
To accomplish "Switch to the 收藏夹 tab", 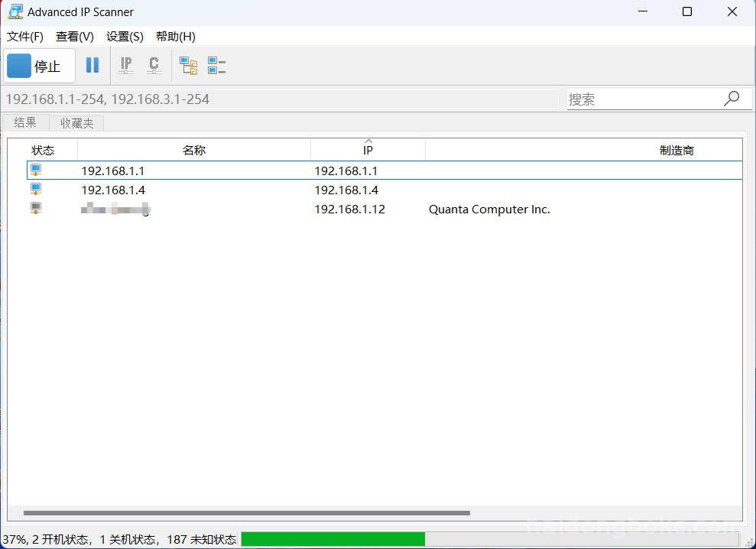I will click(76, 123).
